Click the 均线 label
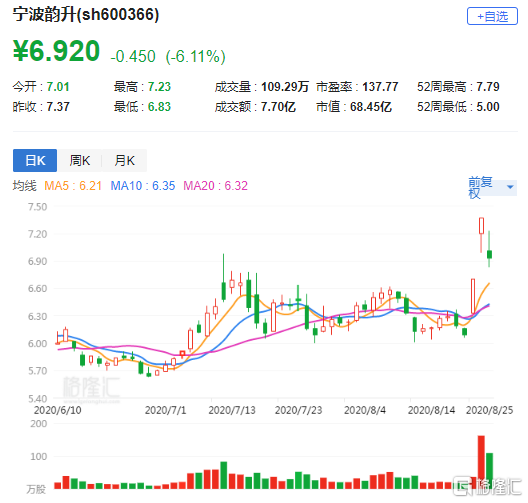The width and height of the screenshot is (528, 503). click(25, 186)
